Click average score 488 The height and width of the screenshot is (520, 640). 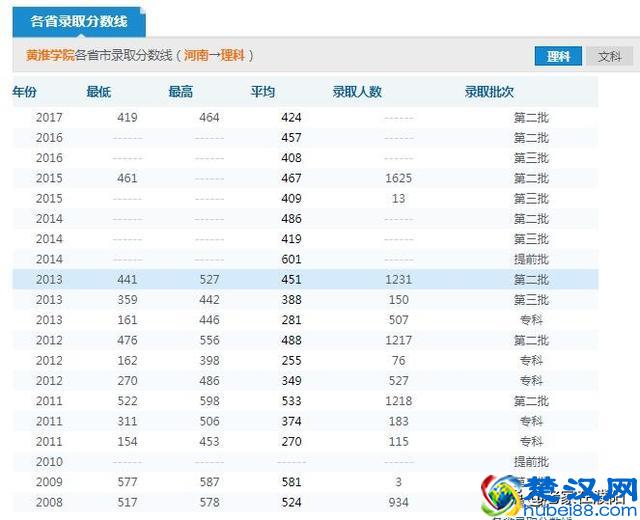pos(291,340)
